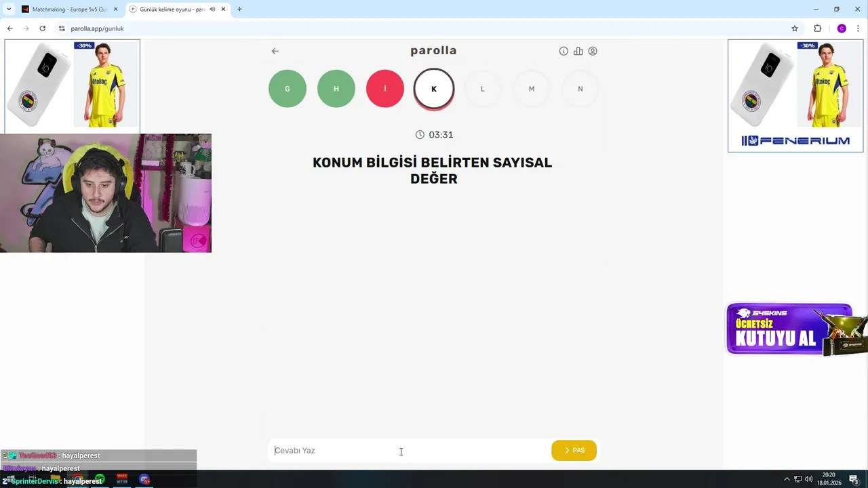Expand the tab search dropdown arrow
Image resolution: width=868 pixels, height=488 pixels.
tap(8, 9)
